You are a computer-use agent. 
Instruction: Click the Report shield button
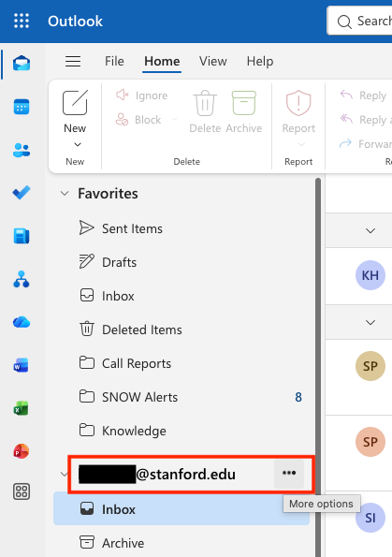(x=298, y=111)
